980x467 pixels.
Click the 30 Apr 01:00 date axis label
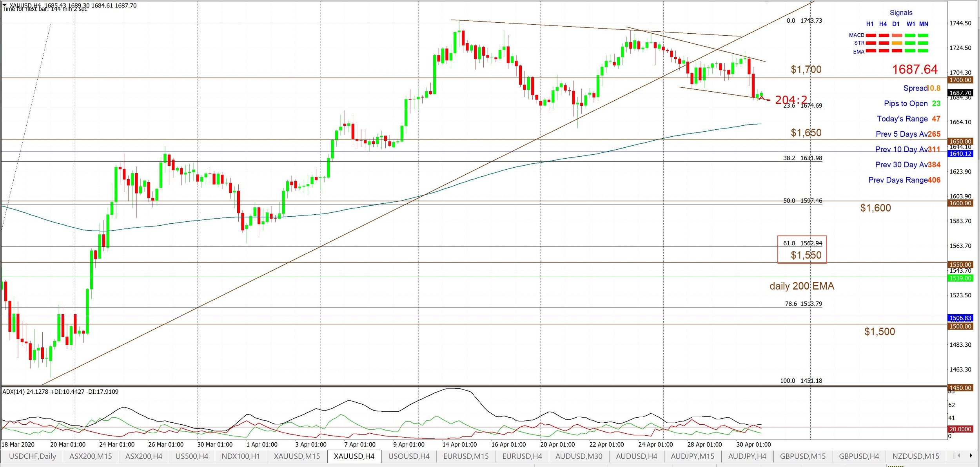click(x=753, y=445)
